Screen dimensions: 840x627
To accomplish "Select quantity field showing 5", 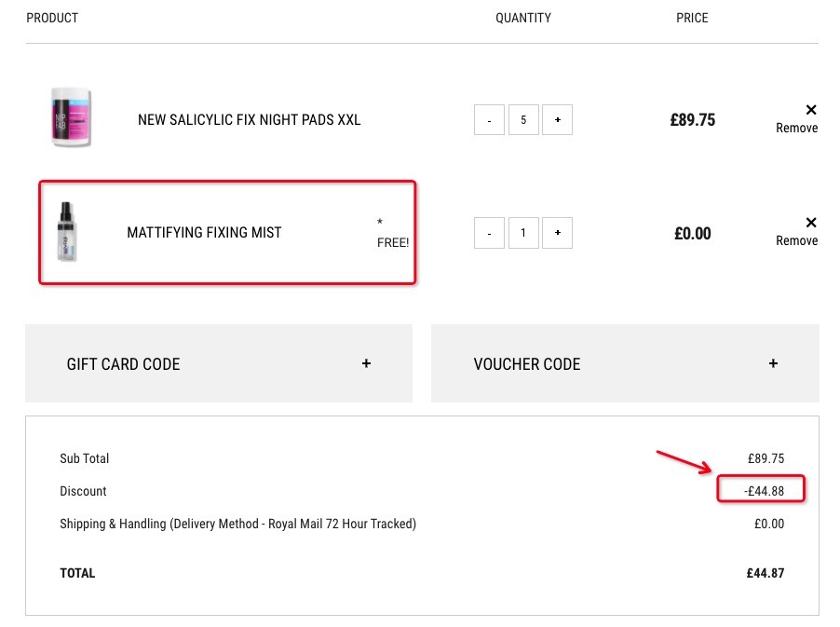I will coord(523,119).
